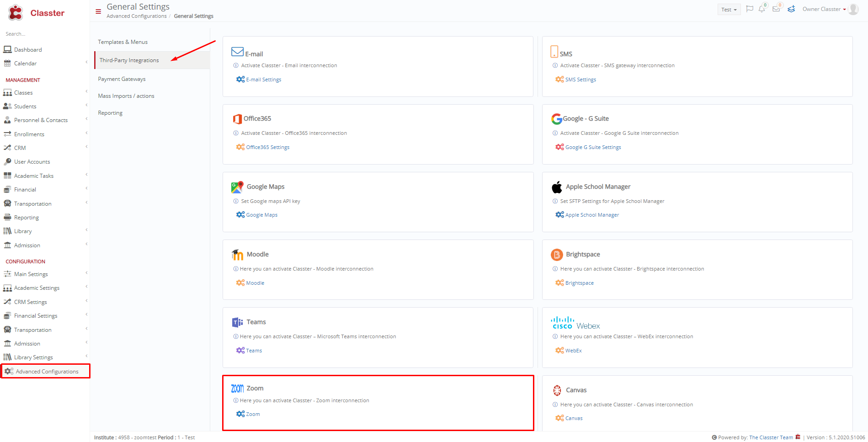Expand the Main Settings sidebar menu
The image size is (868, 442).
coord(86,273)
